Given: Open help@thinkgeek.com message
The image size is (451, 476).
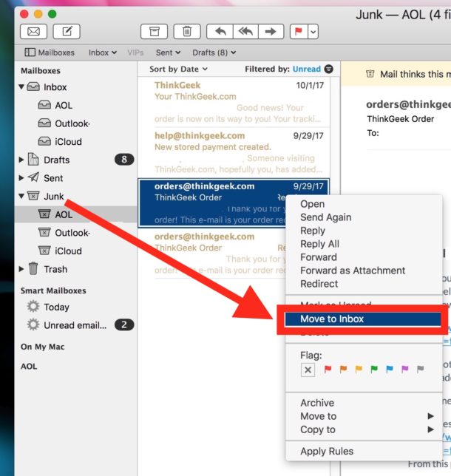Looking at the screenshot, I should pyautogui.click(x=234, y=152).
